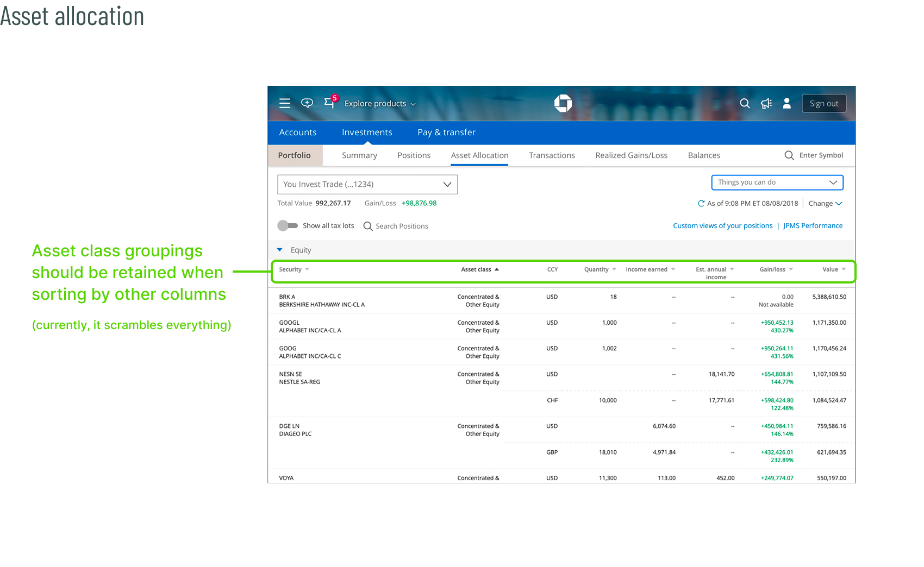The height and width of the screenshot is (567, 924).
Task: Click DGE LN Diageo security
Action: click(295, 430)
